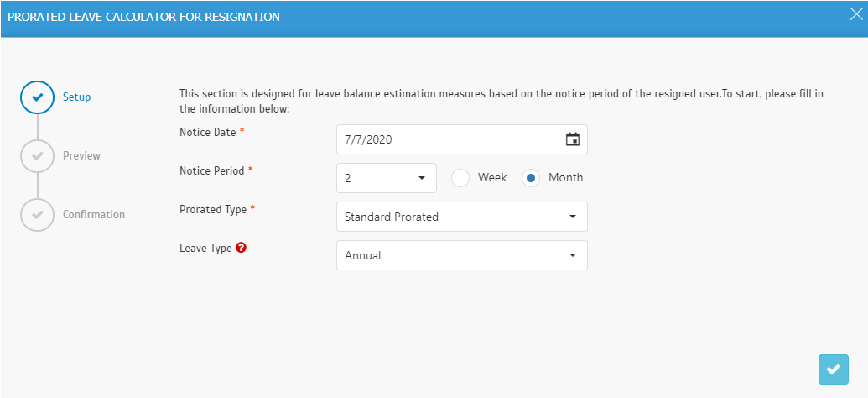
Task: Click the Confirmation step circle icon
Action: click(x=37, y=214)
